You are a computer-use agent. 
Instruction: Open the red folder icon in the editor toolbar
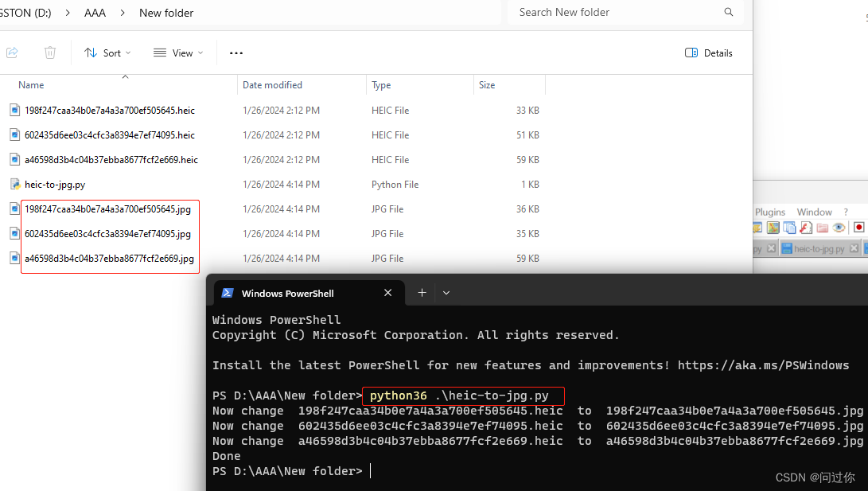(x=822, y=228)
